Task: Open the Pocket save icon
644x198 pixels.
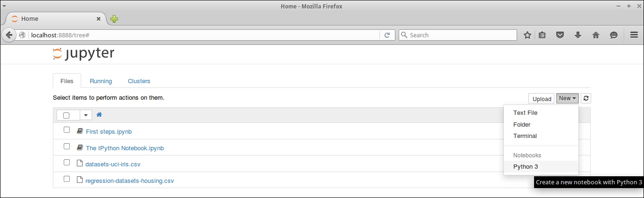Action: pos(560,35)
